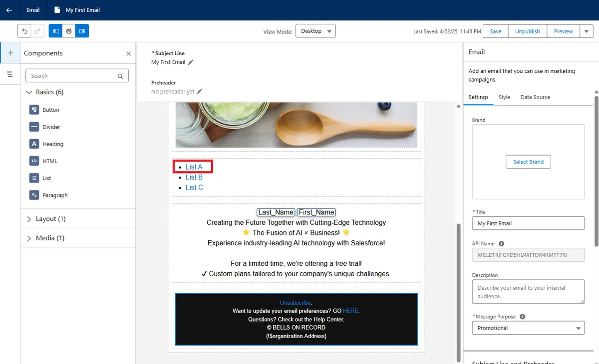
Task: Click the Unpublish button
Action: pos(528,31)
